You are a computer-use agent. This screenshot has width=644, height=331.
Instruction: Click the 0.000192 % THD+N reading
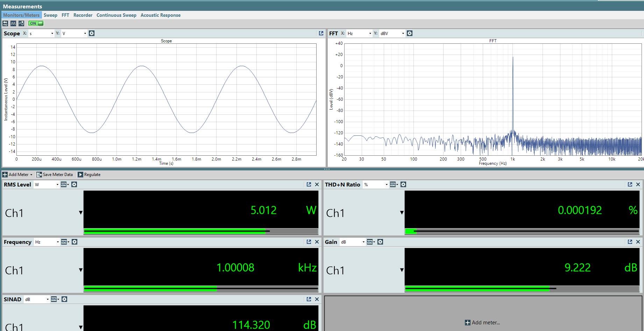click(580, 210)
